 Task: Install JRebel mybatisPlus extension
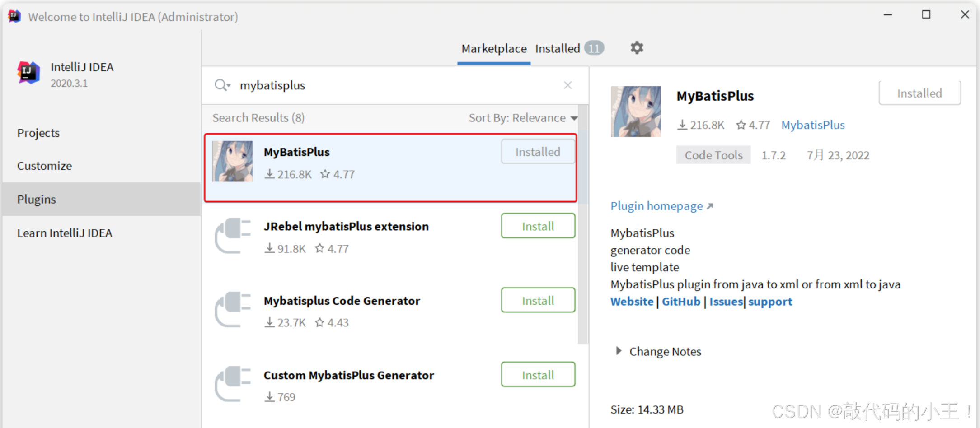[x=538, y=226]
